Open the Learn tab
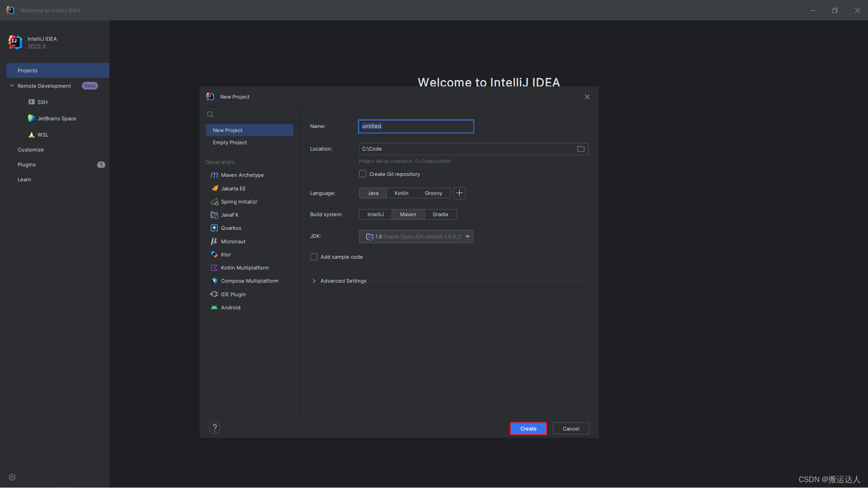 pyautogui.click(x=24, y=180)
